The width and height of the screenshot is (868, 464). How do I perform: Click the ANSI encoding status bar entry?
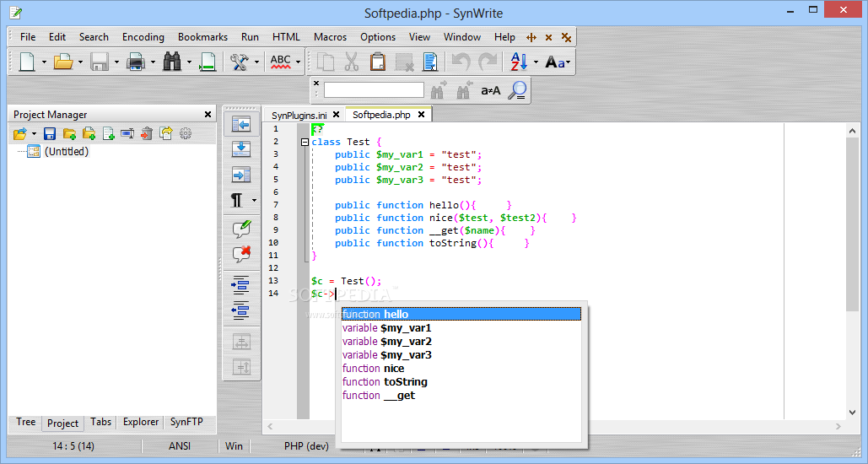click(x=180, y=446)
